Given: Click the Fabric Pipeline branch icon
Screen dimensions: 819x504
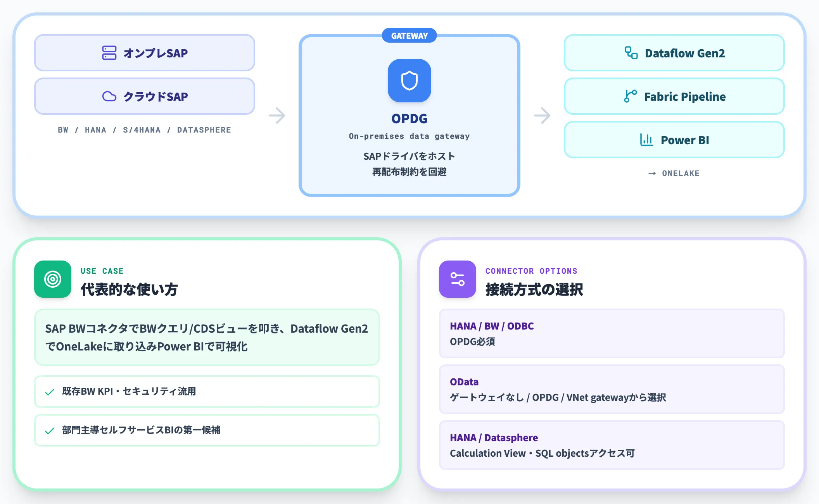Looking at the screenshot, I should pos(630,96).
